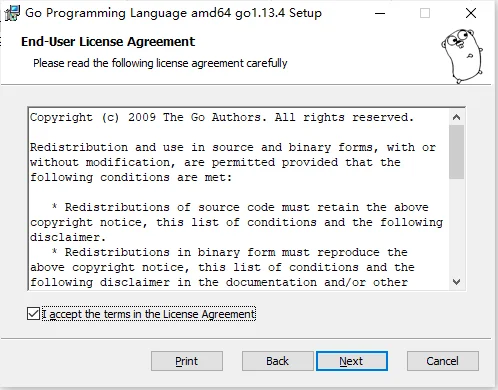
Task: Uncheck I accept the terms checkbox
Action: (x=33, y=314)
